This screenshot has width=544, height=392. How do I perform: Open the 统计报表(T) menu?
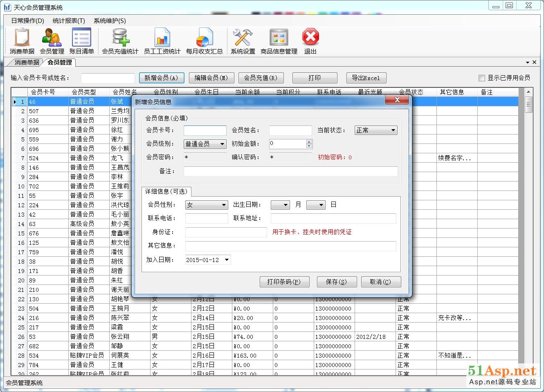click(69, 20)
